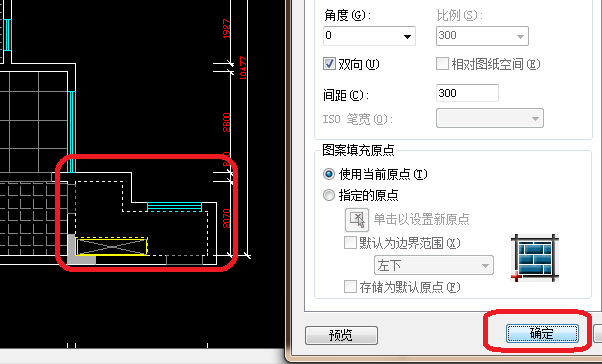Select the yellow crossed rectangle in drawing

pyautogui.click(x=112, y=247)
